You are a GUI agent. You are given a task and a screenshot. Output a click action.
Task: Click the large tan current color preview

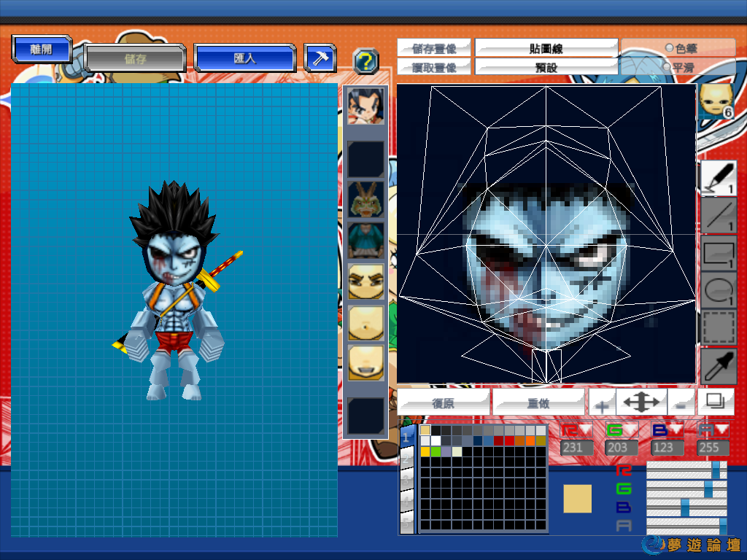point(578,499)
